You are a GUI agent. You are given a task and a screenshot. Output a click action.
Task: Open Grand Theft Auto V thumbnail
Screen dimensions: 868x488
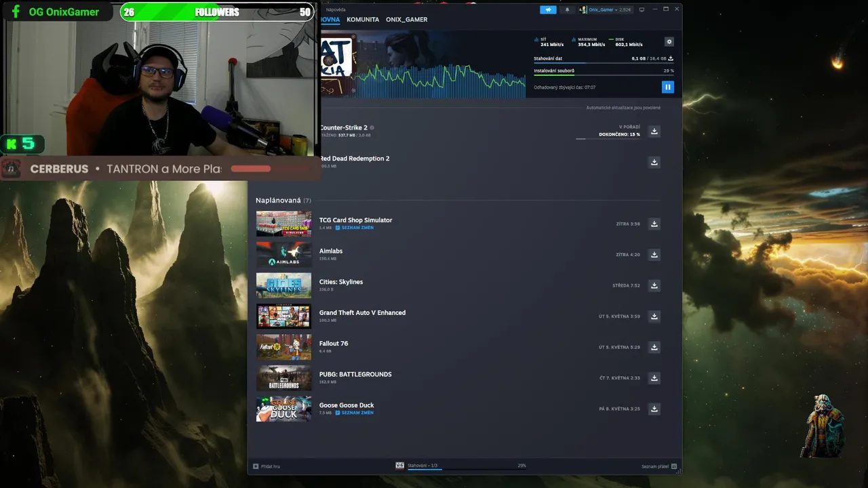click(284, 317)
